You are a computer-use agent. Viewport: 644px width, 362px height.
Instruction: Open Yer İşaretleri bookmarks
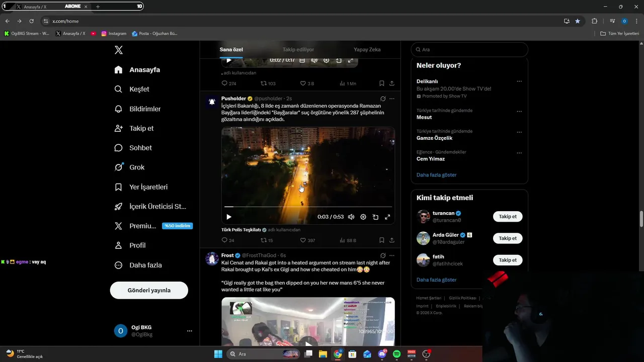[141, 187]
